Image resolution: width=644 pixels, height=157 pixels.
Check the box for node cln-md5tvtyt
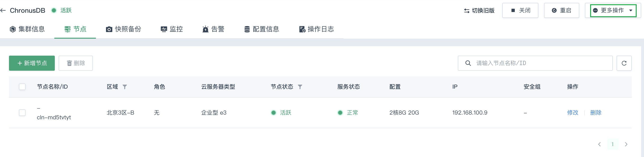point(22,113)
